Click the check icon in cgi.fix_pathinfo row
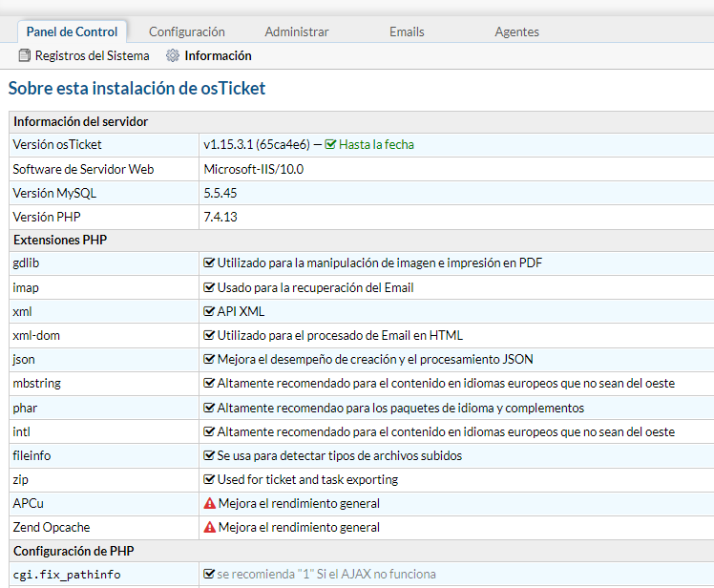The image size is (714, 588). pyautogui.click(x=208, y=574)
